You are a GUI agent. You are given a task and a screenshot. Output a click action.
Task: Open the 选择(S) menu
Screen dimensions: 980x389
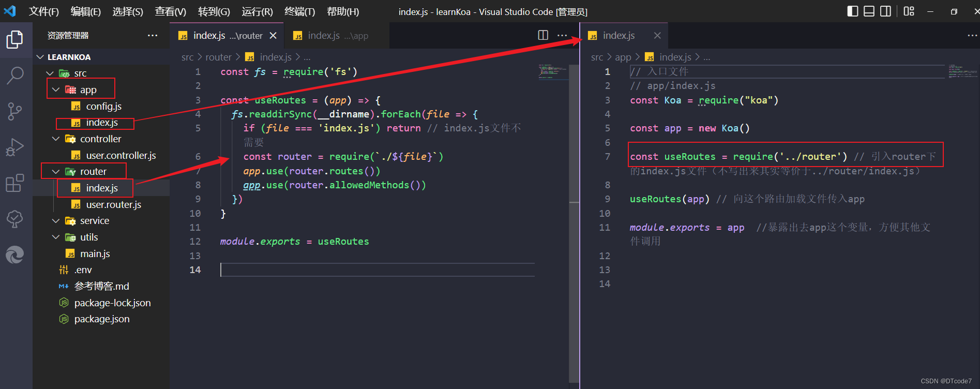[128, 11]
